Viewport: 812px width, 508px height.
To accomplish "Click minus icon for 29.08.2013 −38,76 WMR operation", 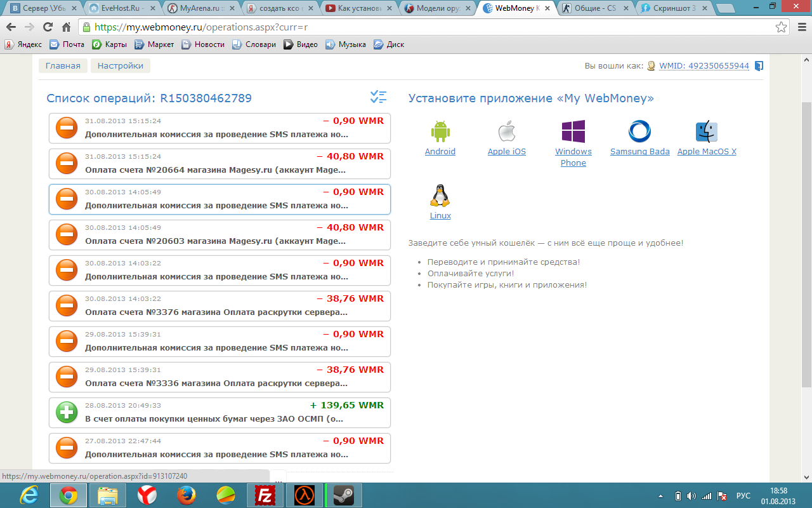I will point(67,377).
